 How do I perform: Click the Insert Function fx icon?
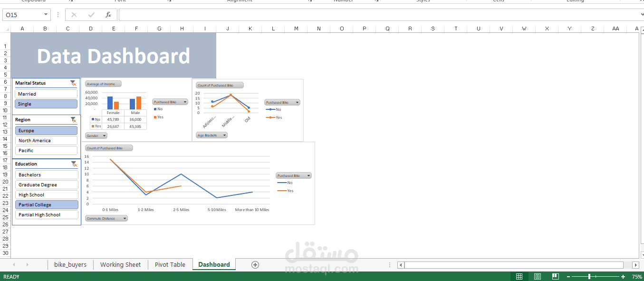click(x=108, y=15)
